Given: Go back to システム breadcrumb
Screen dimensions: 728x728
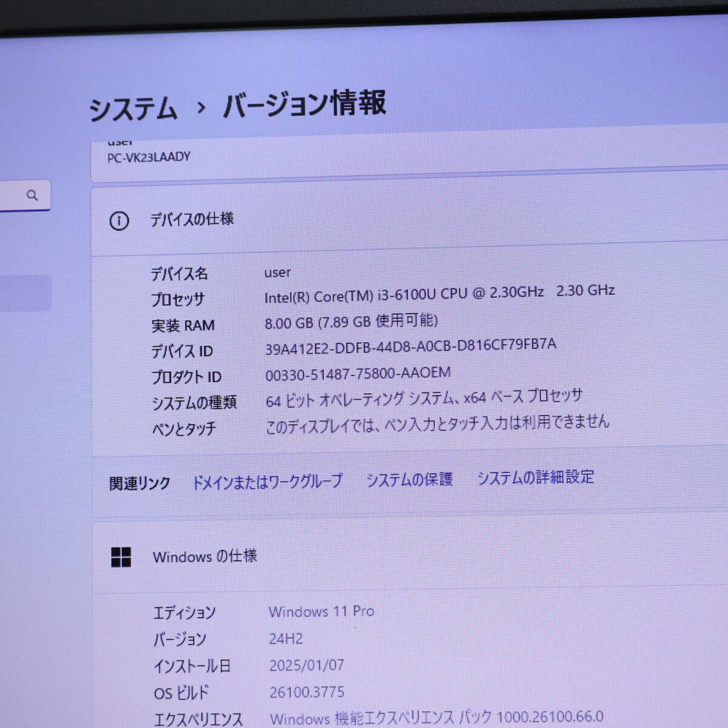Looking at the screenshot, I should [133, 109].
